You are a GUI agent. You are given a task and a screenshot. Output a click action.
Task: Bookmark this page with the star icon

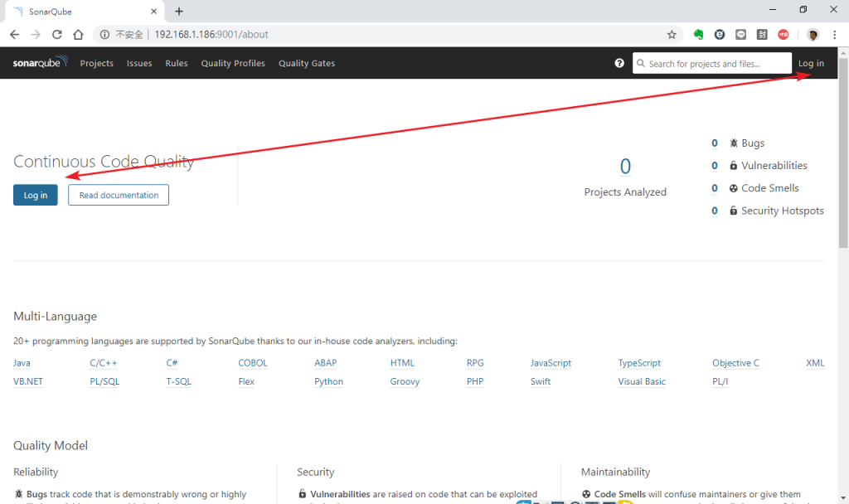point(672,35)
